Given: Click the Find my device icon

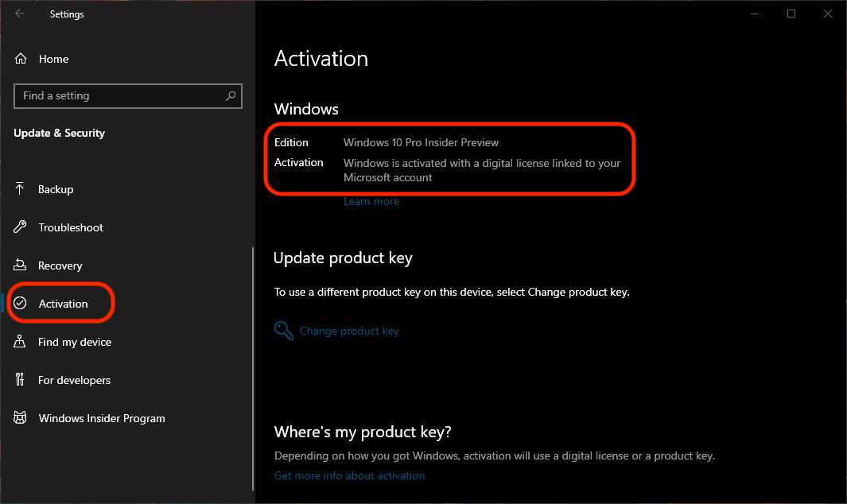Looking at the screenshot, I should (x=21, y=342).
